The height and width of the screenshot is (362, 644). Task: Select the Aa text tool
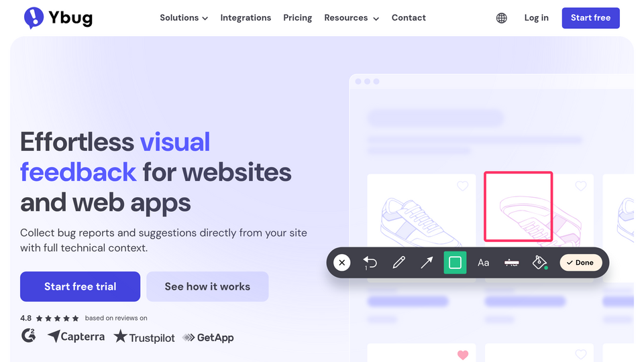pos(484,263)
